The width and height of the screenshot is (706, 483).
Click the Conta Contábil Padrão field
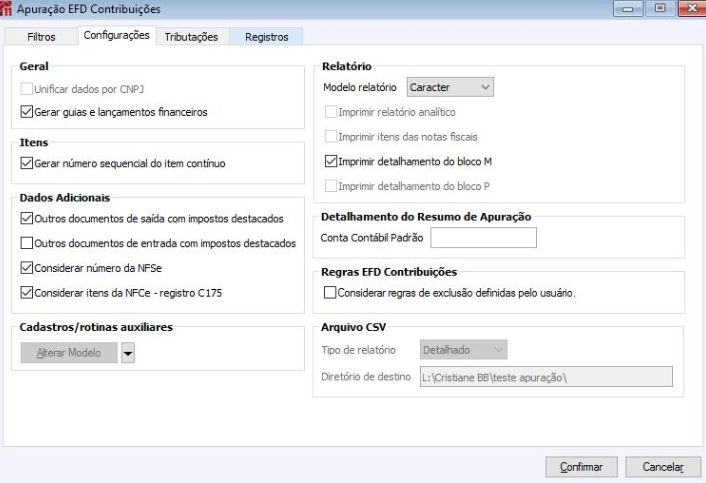click(x=484, y=238)
